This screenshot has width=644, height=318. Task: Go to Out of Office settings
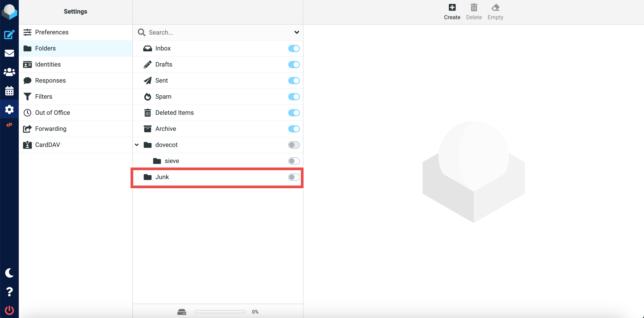(x=52, y=113)
